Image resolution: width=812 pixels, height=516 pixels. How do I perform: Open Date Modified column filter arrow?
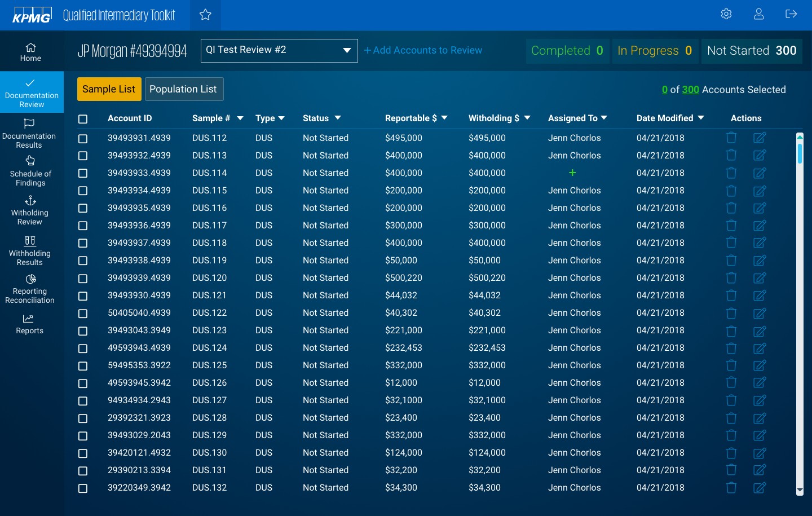[x=701, y=118]
